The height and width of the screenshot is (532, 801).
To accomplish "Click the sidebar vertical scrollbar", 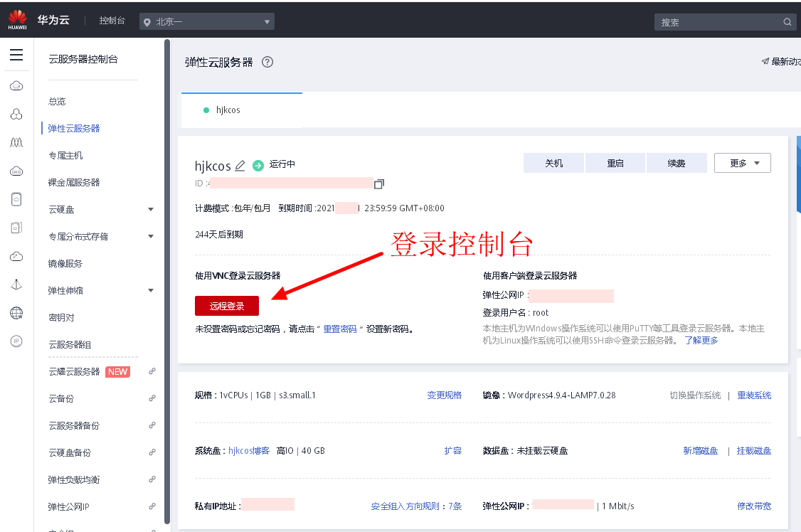I will (166, 281).
